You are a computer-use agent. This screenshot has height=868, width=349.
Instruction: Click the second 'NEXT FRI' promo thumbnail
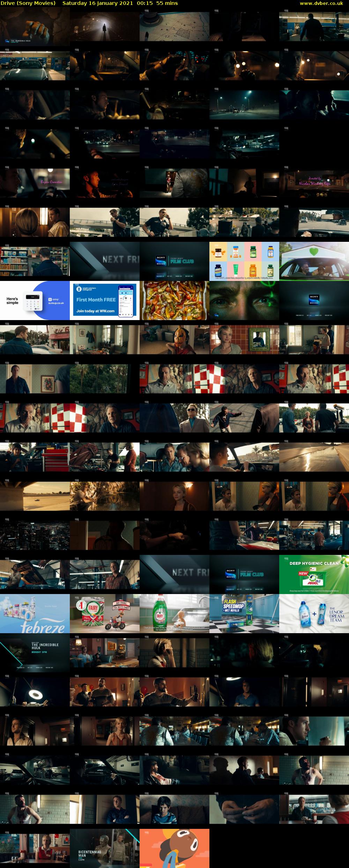click(174, 574)
